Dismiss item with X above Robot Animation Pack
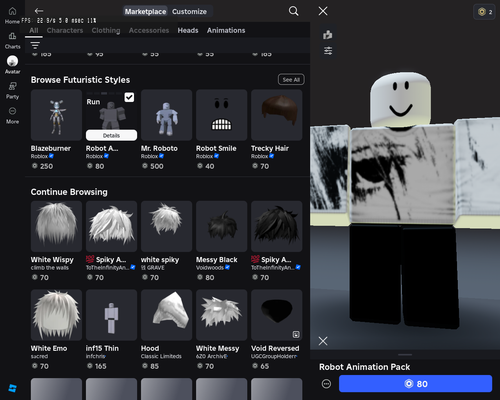The width and height of the screenshot is (500, 400). pos(323,341)
